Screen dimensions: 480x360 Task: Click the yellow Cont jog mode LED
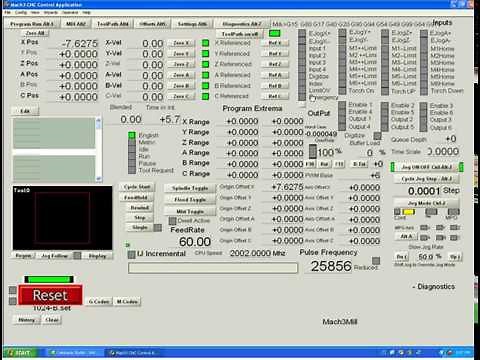click(x=409, y=212)
